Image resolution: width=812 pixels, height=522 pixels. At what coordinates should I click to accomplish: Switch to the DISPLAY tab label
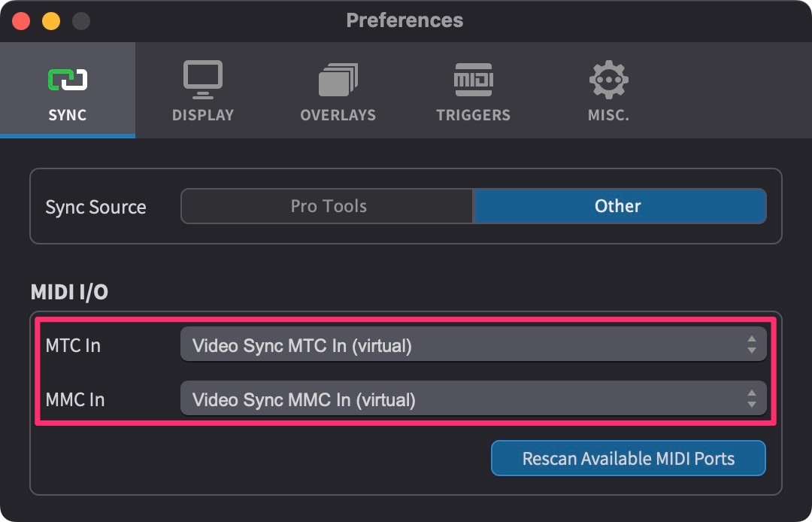coord(203,115)
